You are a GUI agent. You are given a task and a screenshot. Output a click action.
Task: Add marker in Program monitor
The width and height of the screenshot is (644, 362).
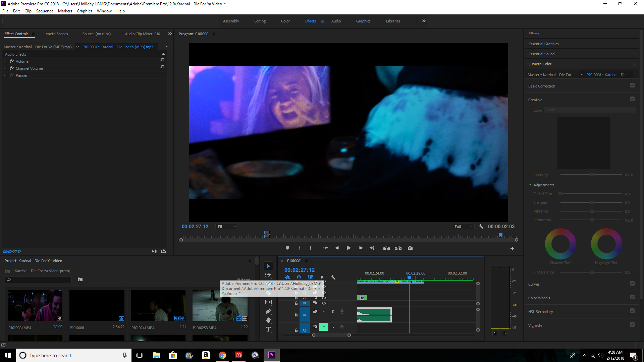pyautogui.click(x=287, y=248)
